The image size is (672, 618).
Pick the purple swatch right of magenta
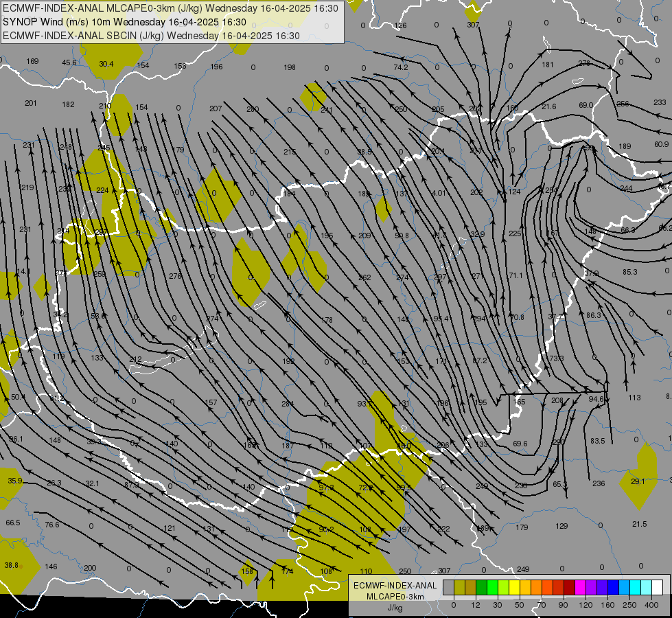pyautogui.click(x=591, y=587)
